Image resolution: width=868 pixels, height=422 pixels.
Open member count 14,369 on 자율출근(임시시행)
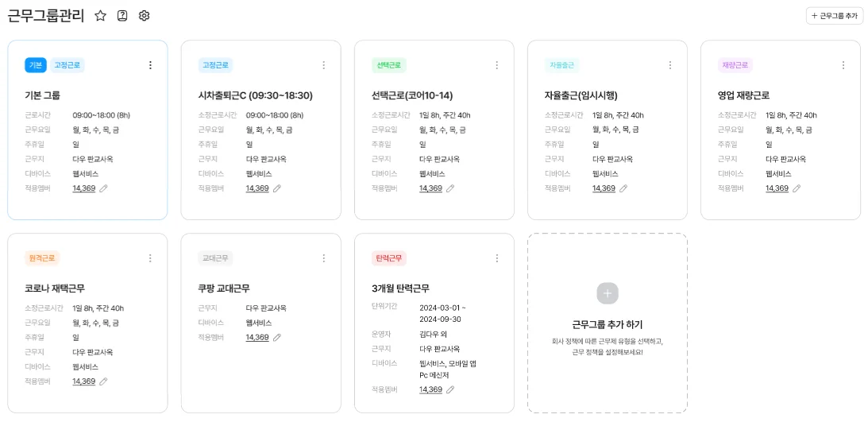coord(604,188)
